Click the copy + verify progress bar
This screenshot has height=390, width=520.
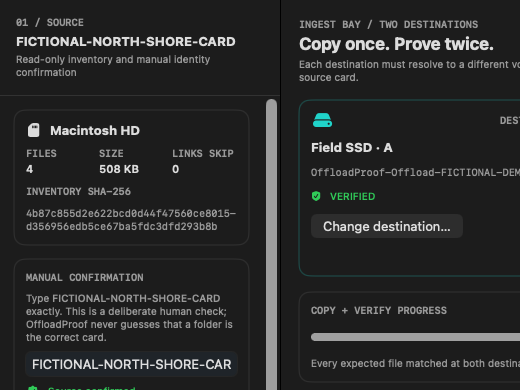tap(415, 337)
